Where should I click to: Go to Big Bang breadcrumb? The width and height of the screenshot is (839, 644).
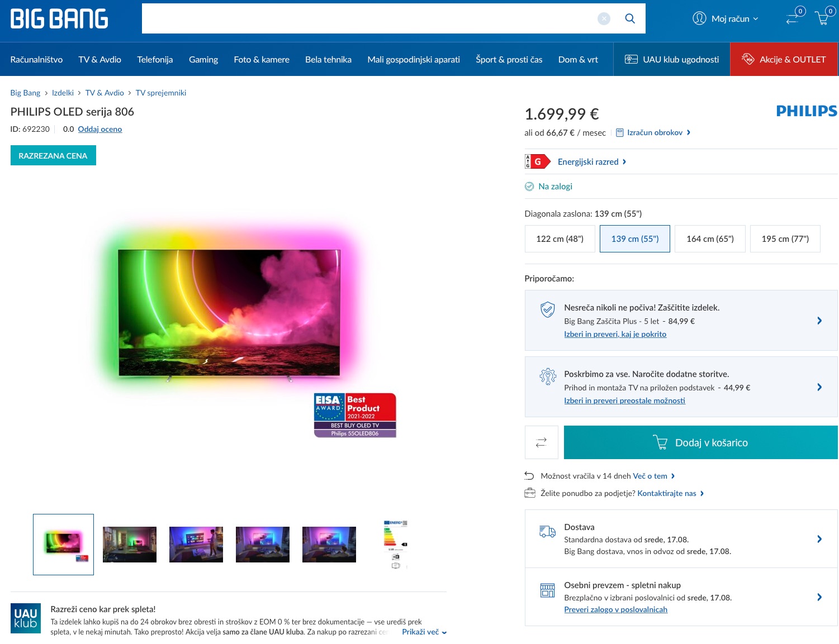point(25,93)
